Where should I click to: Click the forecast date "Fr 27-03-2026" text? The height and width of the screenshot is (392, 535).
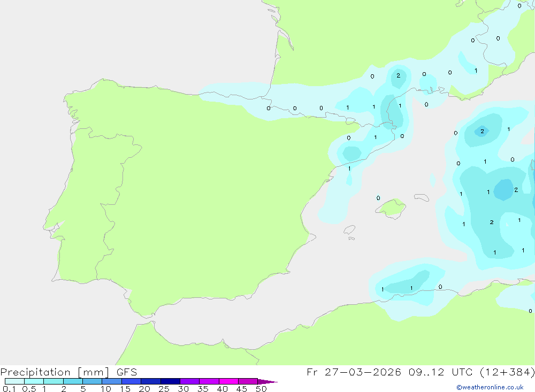click(354, 372)
